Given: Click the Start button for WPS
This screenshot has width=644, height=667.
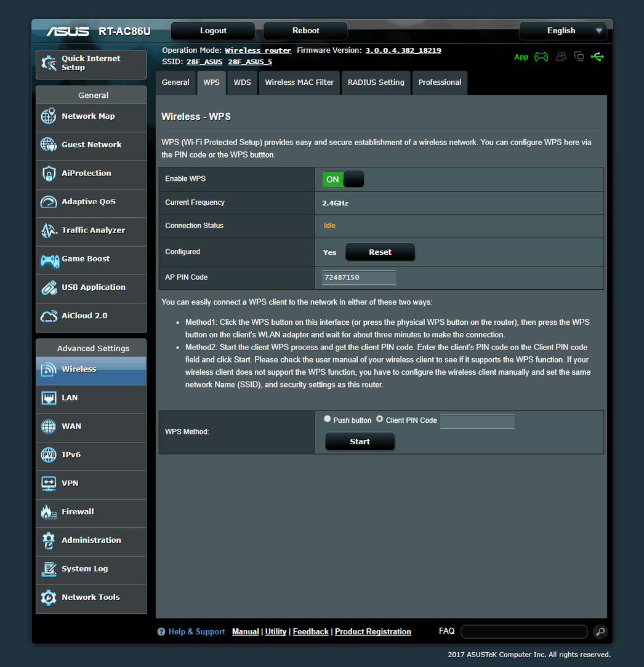Looking at the screenshot, I should click(360, 442).
